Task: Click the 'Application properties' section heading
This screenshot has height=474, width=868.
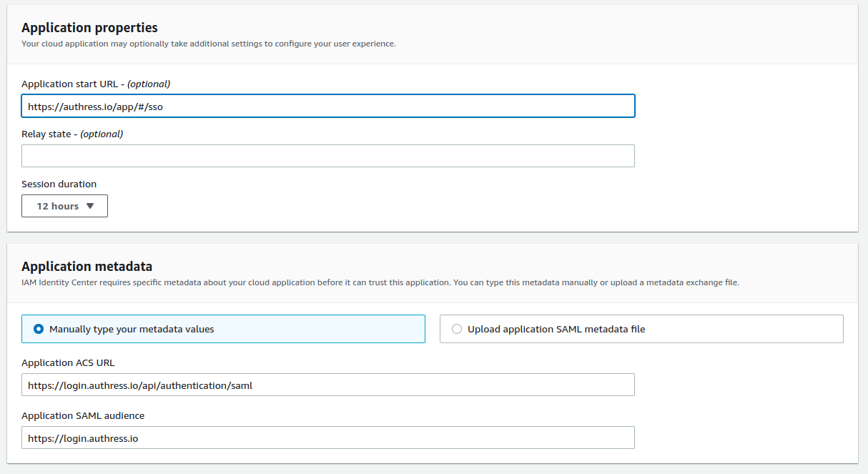Action: [89, 27]
